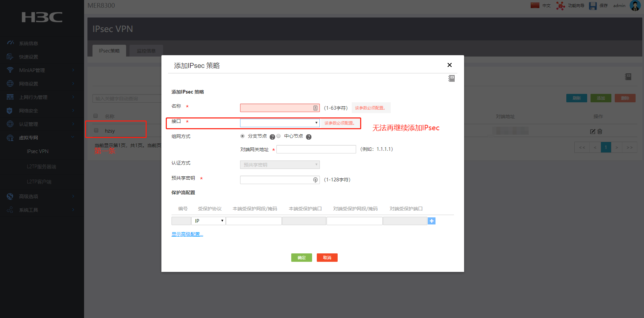Click the key icon in 预共享密钥 field

click(315, 180)
